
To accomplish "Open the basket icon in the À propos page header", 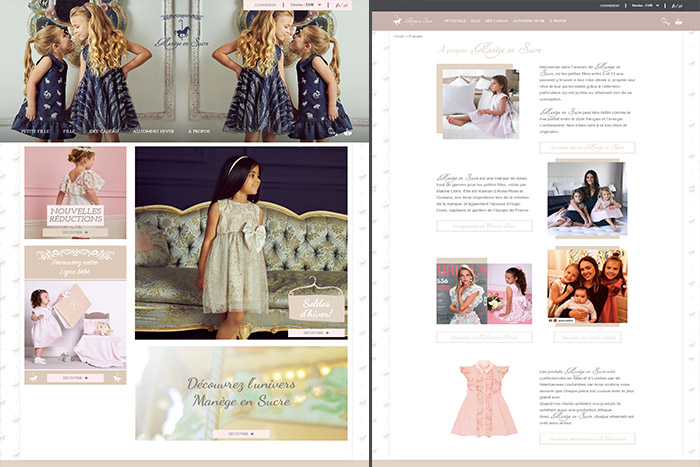I will 679,21.
